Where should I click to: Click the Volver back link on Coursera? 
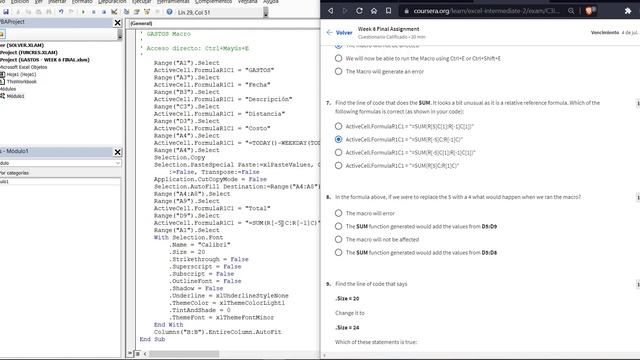tap(339, 33)
